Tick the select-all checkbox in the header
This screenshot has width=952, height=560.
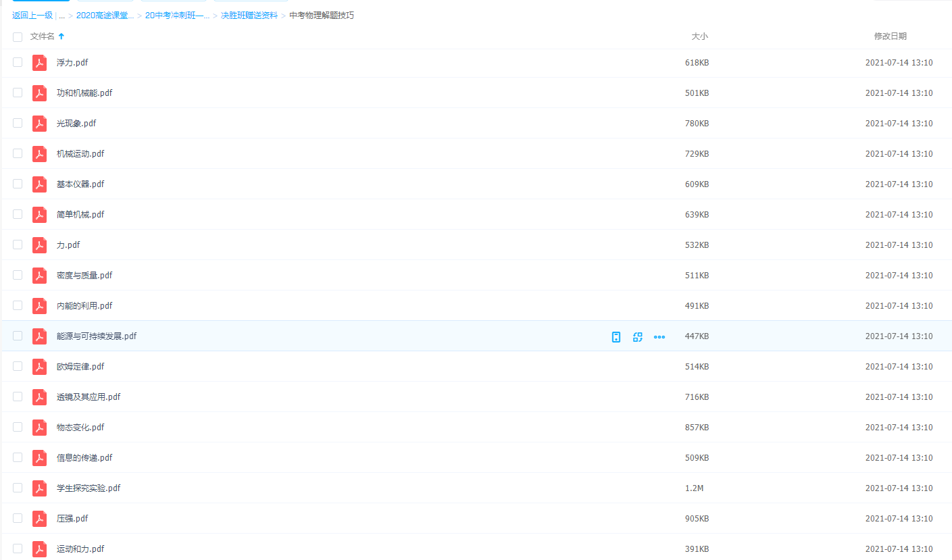click(18, 36)
